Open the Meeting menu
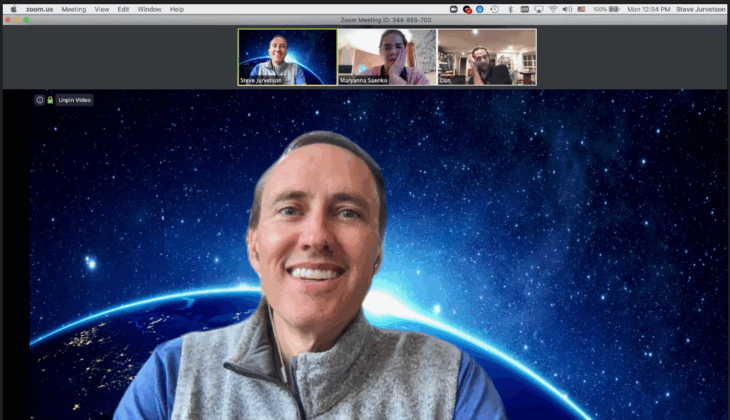Image resolution: width=730 pixels, height=420 pixels. click(74, 9)
